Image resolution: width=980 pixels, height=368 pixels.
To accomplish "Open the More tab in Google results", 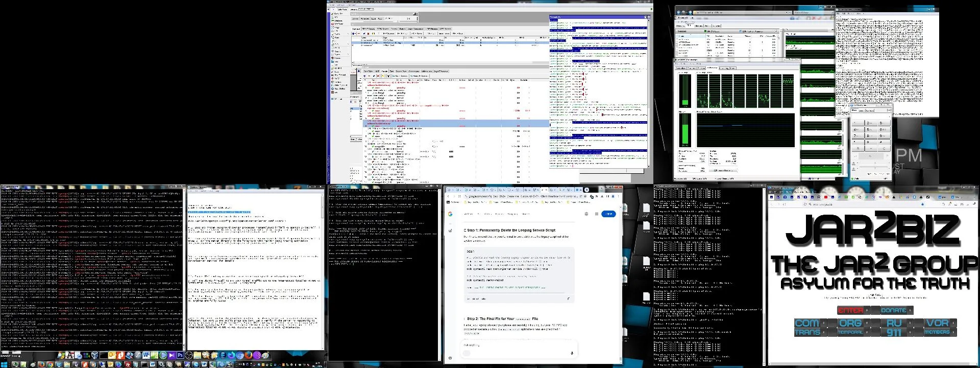I will pyautogui.click(x=526, y=214).
